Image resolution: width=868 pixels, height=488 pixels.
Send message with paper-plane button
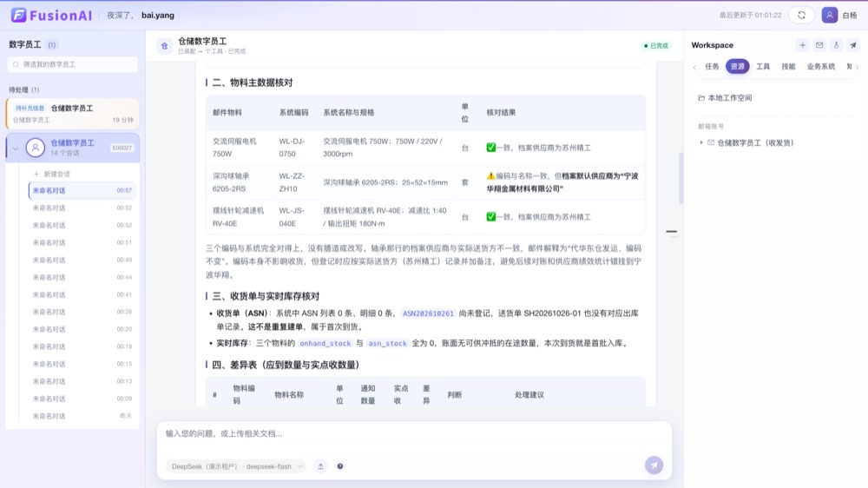pos(654,465)
